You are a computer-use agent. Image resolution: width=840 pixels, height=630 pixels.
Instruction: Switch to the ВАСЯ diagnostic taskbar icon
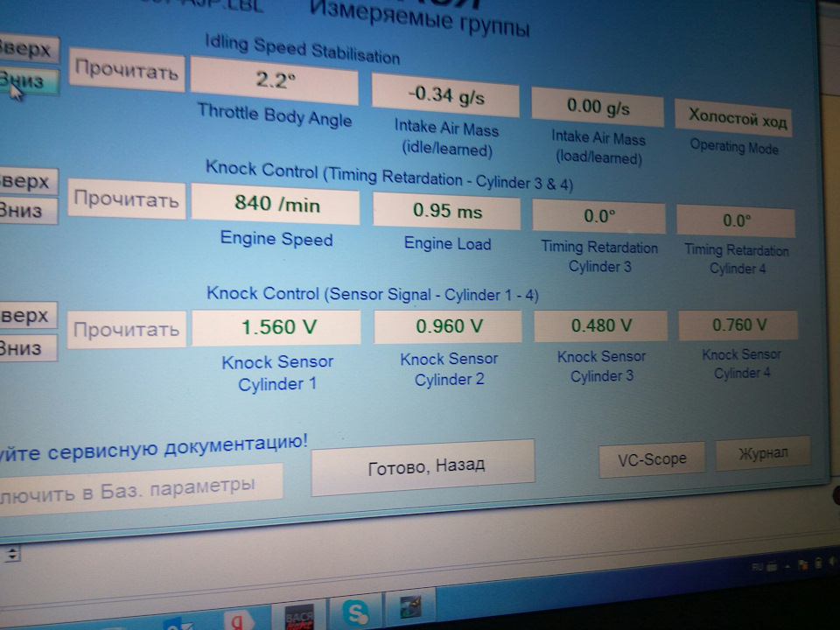[299, 616]
